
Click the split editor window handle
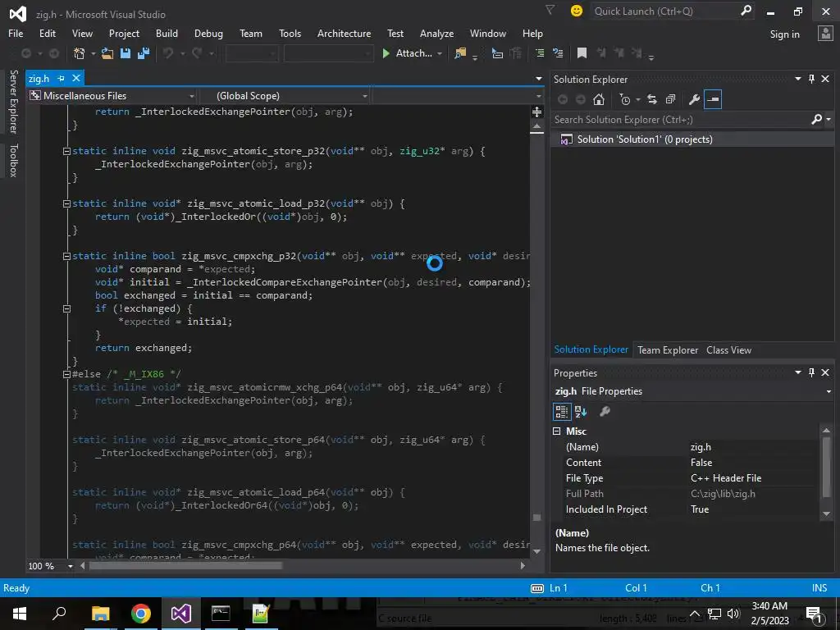point(536,112)
